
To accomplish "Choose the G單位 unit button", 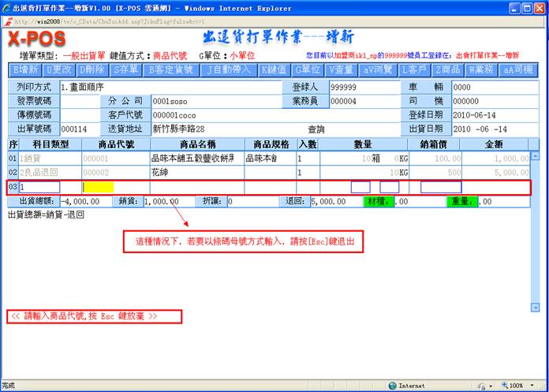I will pyautogui.click(x=306, y=69).
